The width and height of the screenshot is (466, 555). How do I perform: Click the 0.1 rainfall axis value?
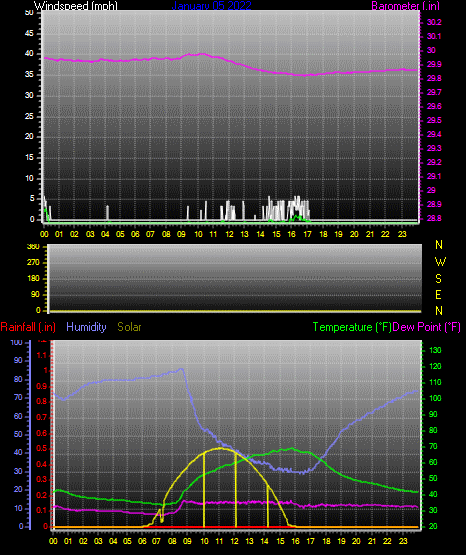pos(42,511)
